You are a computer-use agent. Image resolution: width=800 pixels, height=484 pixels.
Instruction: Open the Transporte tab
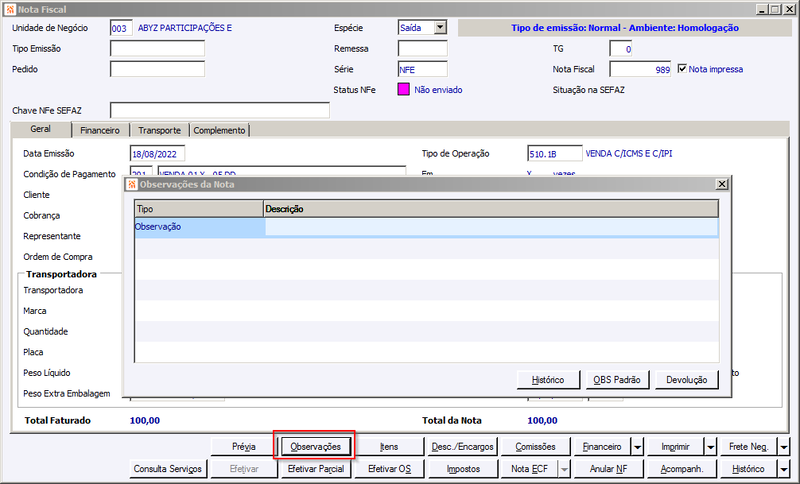point(159,131)
